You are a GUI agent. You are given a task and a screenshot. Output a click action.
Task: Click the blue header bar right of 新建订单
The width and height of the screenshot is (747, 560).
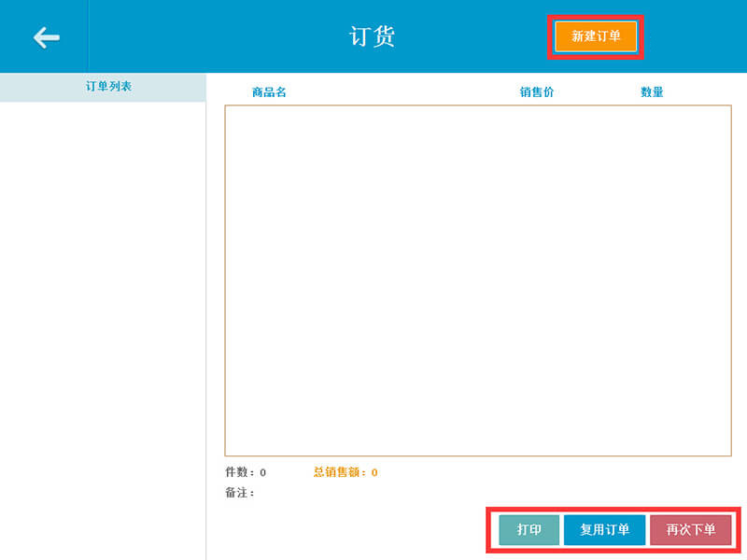696,36
